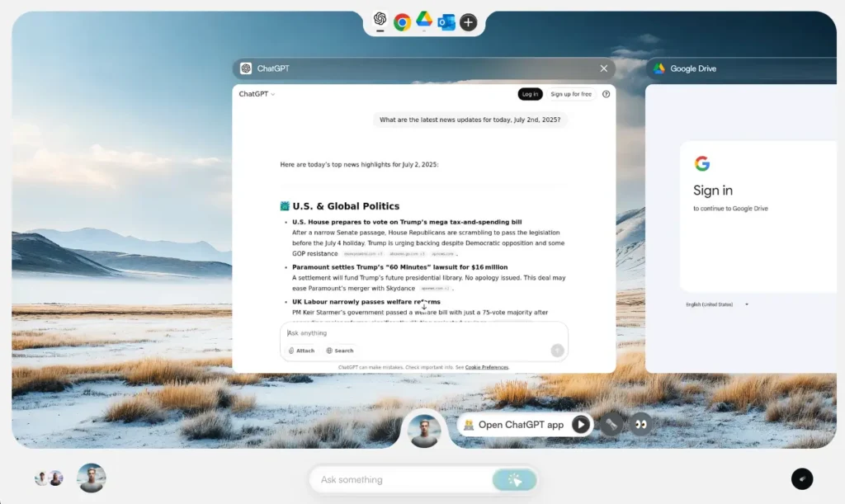Expand the ChatGPT model dropdown
Viewport: 845px width, 504px height.
coord(257,94)
